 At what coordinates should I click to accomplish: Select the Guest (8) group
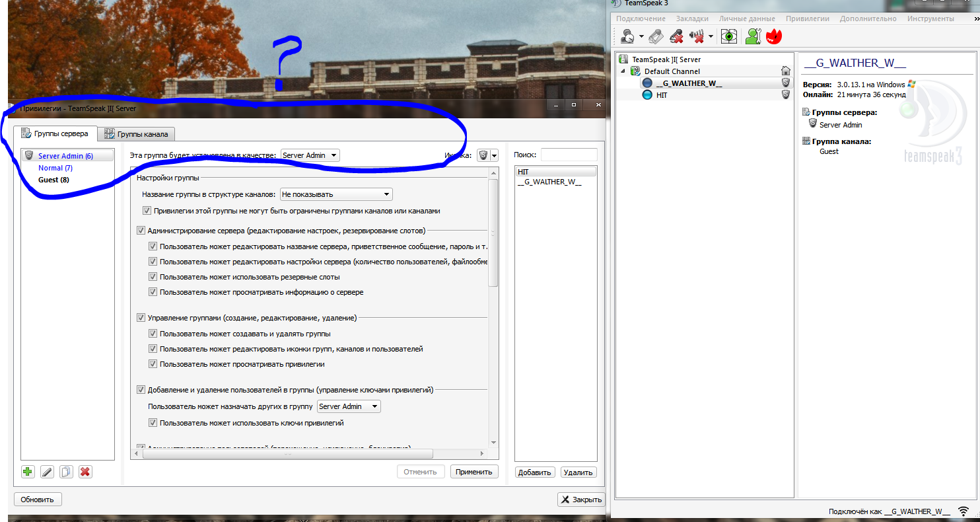[67, 180]
